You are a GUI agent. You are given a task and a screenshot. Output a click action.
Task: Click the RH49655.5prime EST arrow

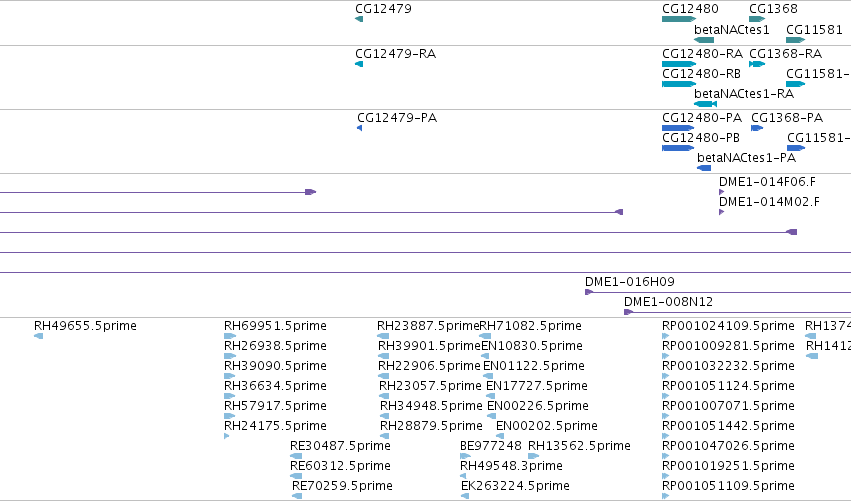coord(39,336)
